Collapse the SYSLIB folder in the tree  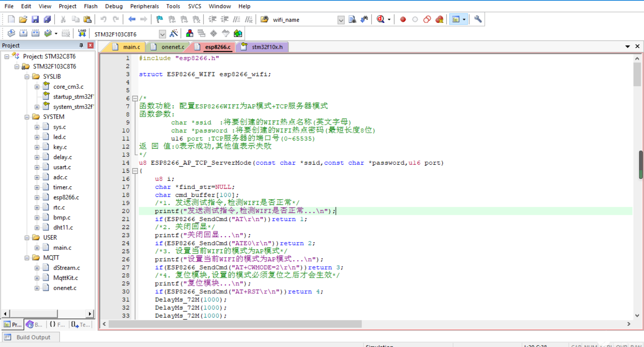coord(27,77)
